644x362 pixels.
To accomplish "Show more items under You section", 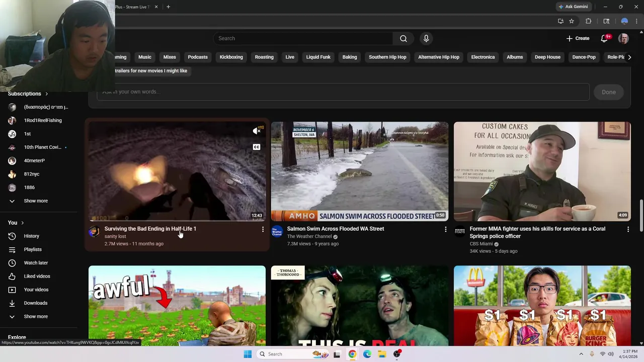I will (36, 316).
